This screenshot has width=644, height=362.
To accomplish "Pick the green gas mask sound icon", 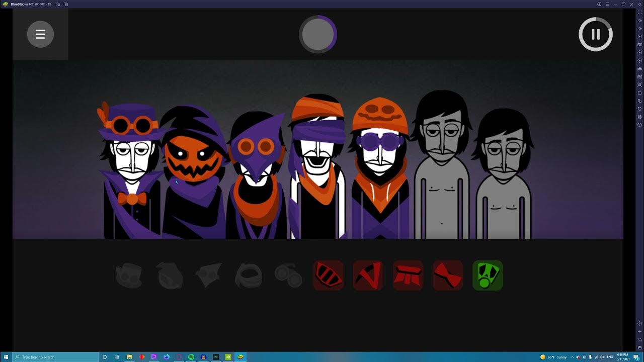I will 488,276.
